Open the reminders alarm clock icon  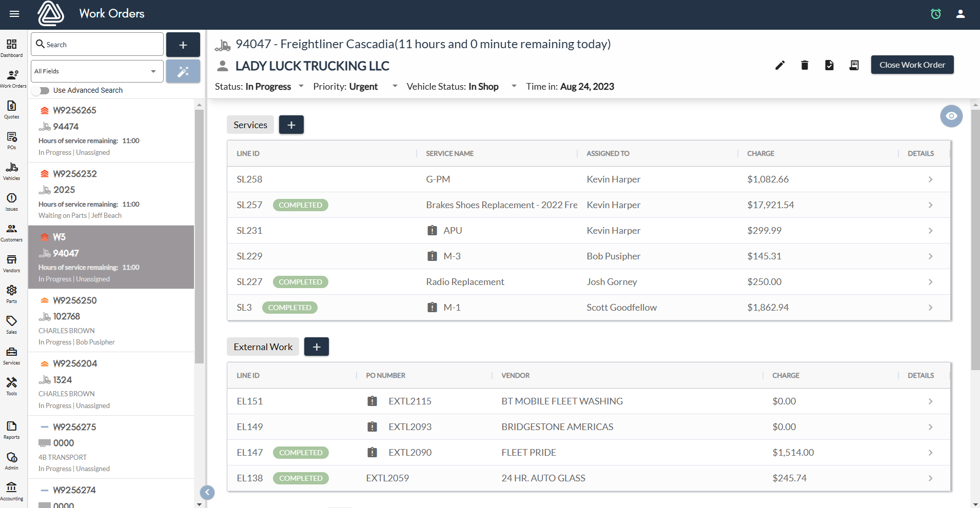point(935,14)
